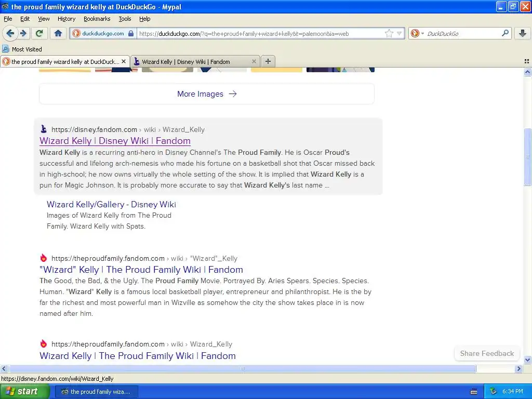
Task: Open the Home page button
Action: click(x=58, y=33)
